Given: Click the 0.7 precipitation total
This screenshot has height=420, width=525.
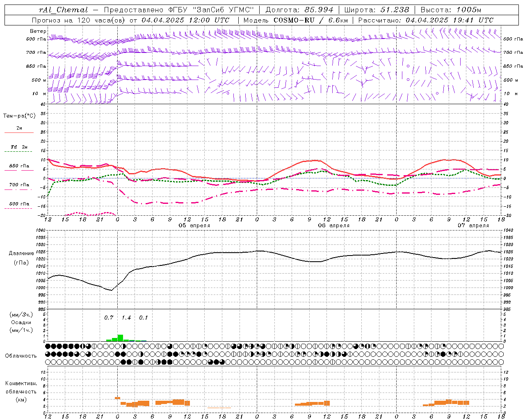Looking at the screenshot, I should click(109, 318).
